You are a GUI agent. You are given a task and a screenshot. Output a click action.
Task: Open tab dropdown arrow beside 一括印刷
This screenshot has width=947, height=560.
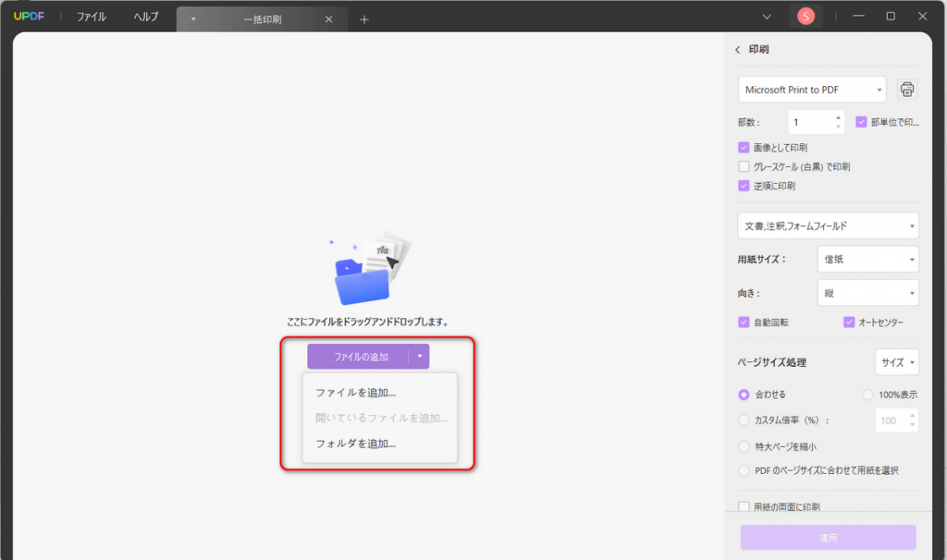(193, 19)
